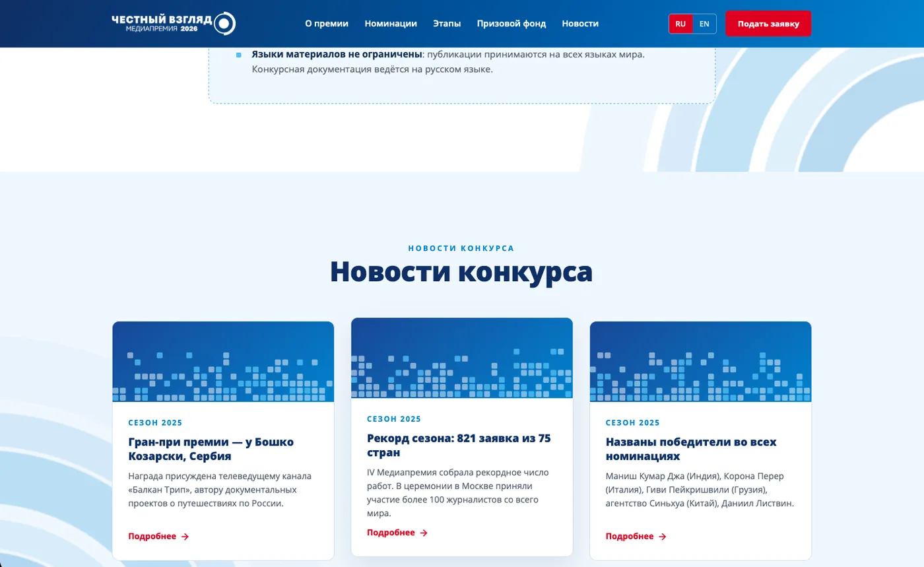This screenshot has width=924, height=567.
Task: Switch the language to RU
Action: point(680,24)
